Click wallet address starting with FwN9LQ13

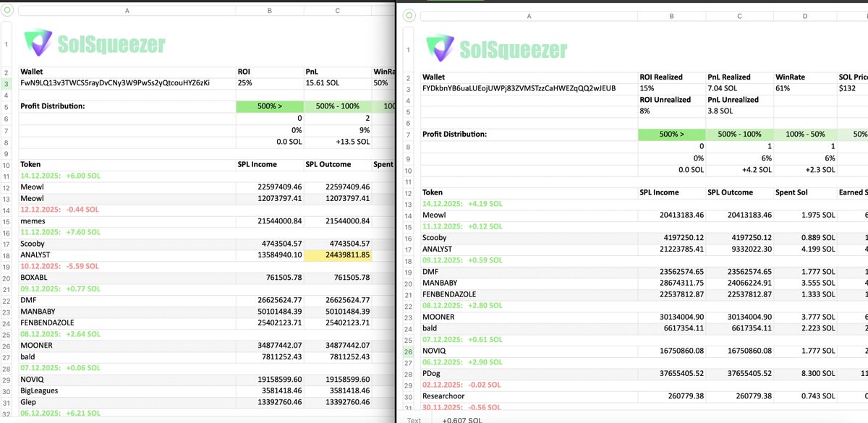[x=115, y=83]
